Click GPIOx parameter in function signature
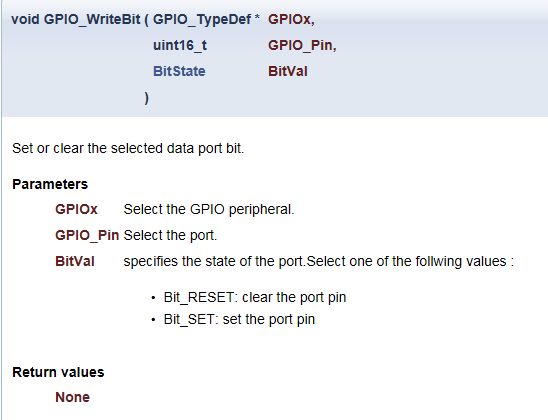The height and width of the screenshot is (420, 548). pos(291,20)
